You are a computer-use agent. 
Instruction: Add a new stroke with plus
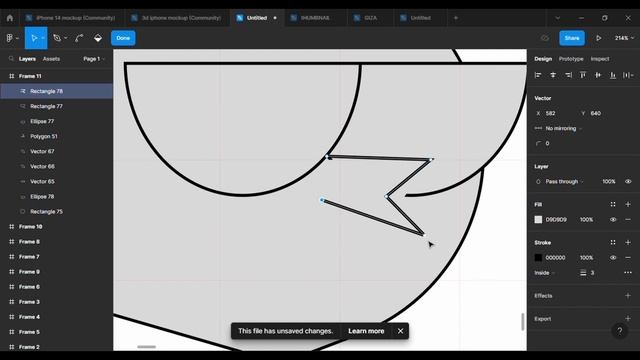tap(628, 242)
